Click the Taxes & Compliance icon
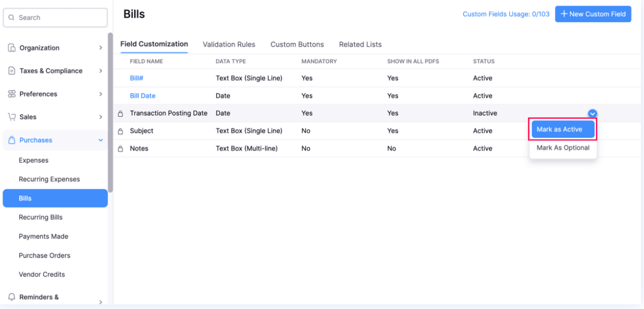 click(x=11, y=71)
